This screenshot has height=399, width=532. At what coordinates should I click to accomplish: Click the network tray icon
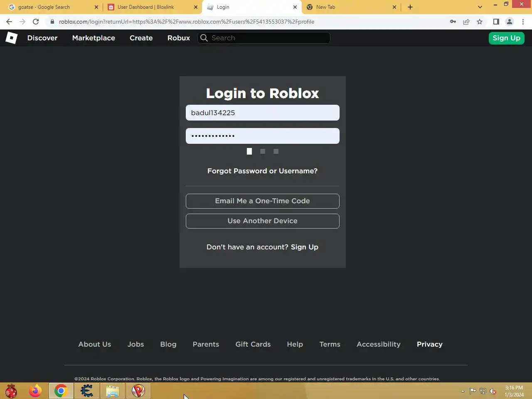(483, 391)
